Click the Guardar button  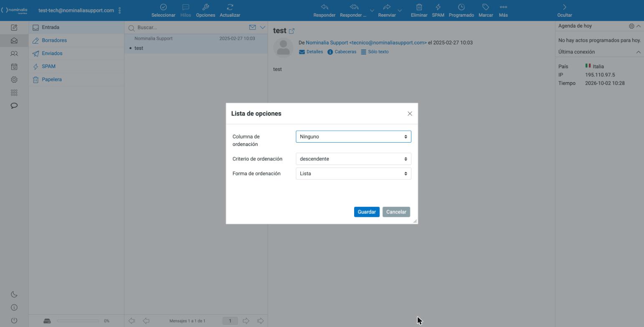tap(367, 212)
